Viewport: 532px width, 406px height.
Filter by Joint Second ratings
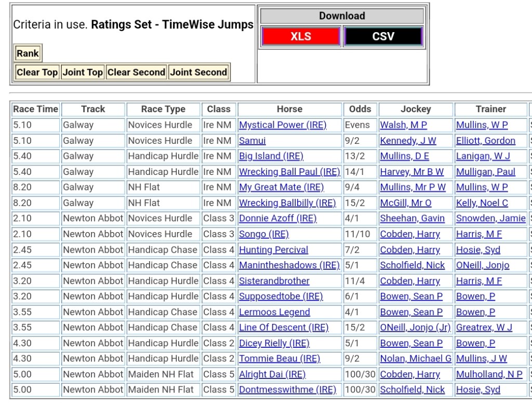point(198,72)
